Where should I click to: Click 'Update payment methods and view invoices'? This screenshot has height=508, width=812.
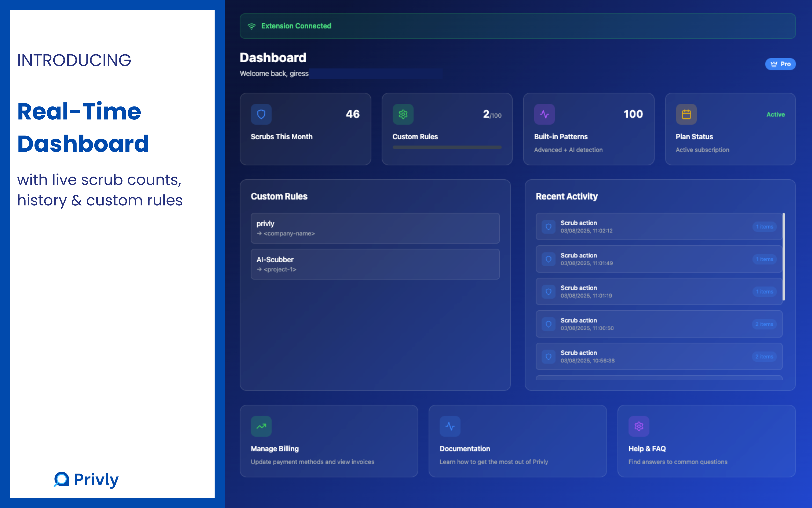coord(312,462)
